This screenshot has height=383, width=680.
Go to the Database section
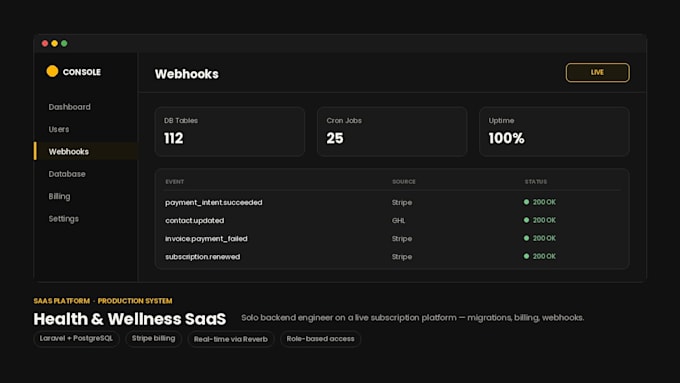(67, 174)
